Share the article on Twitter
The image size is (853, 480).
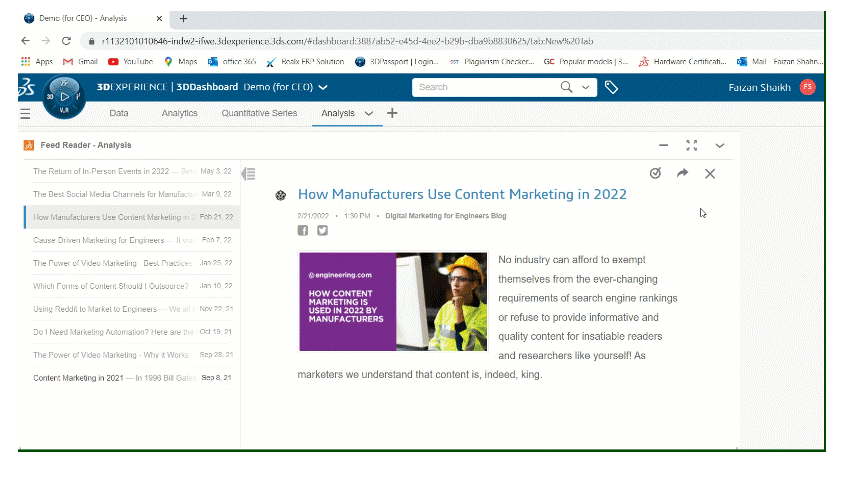[323, 230]
